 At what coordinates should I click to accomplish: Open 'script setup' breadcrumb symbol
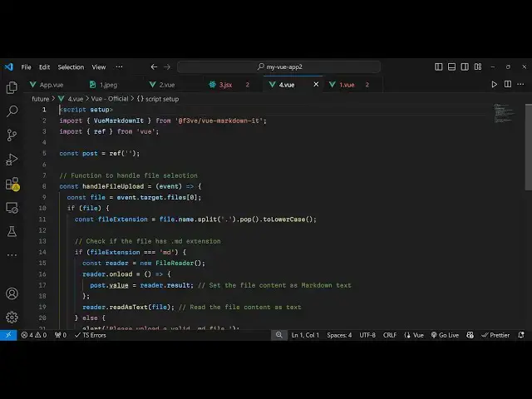(158, 99)
